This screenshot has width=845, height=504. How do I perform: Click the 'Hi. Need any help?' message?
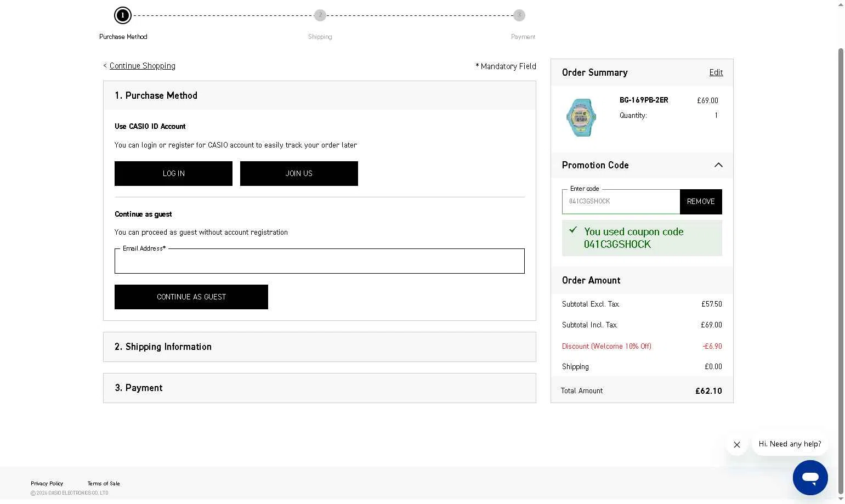coord(790,444)
